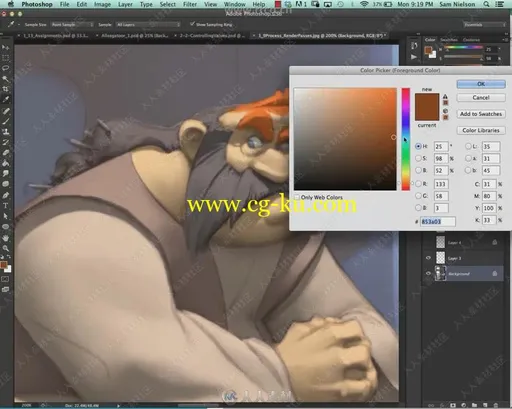Select the Rectangular Marquee tool

[5, 58]
